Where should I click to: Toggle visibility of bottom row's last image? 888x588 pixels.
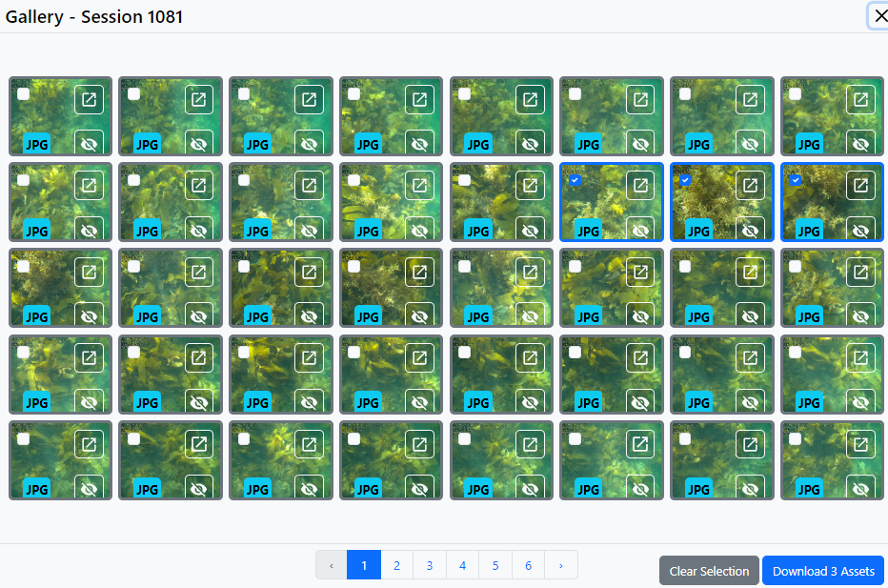[860, 489]
